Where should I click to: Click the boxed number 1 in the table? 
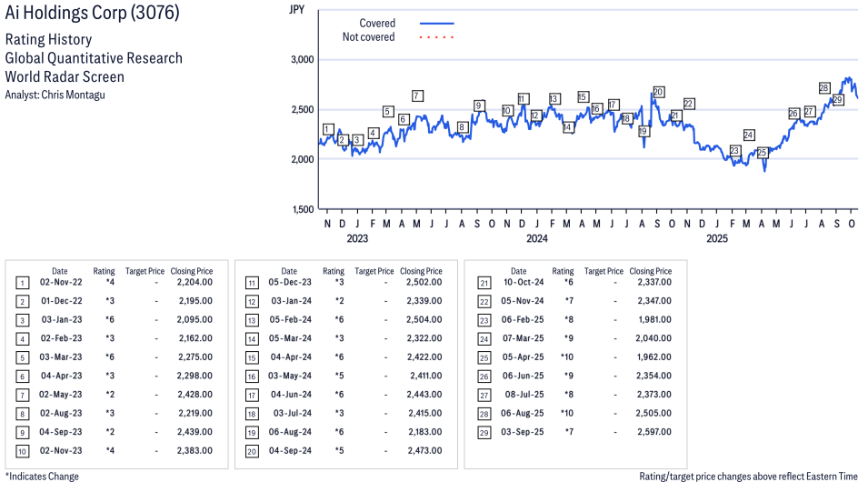point(22,282)
